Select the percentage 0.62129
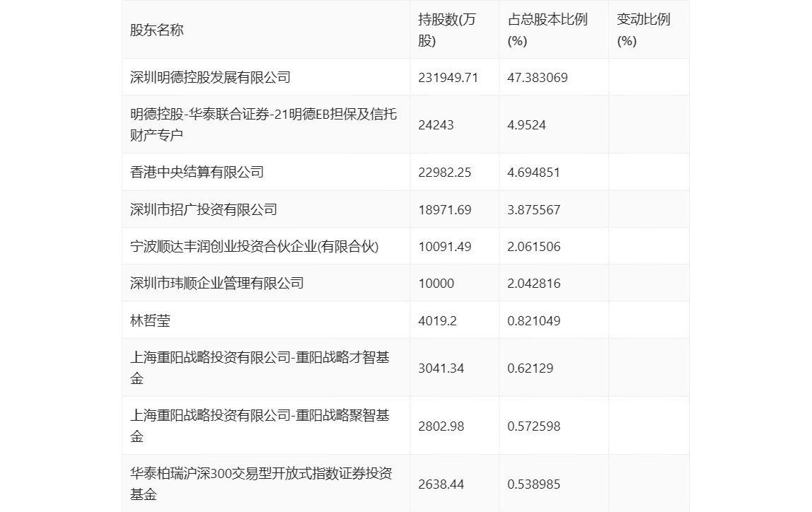This screenshot has height=512, width=812. (x=530, y=368)
